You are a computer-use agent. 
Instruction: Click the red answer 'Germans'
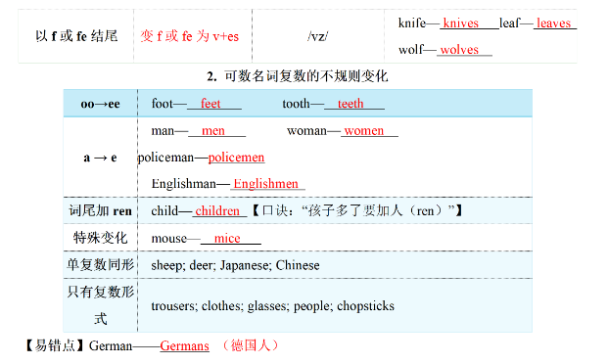(x=185, y=345)
